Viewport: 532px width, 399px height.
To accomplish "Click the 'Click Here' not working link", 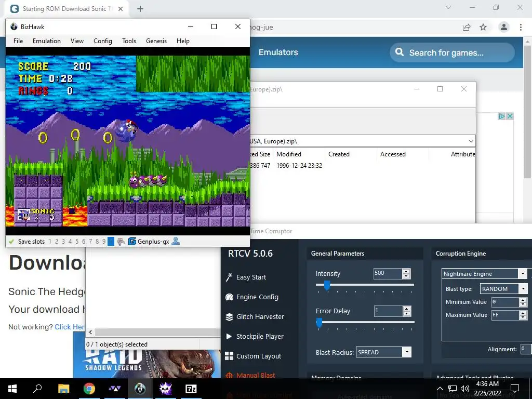I will click(x=70, y=327).
